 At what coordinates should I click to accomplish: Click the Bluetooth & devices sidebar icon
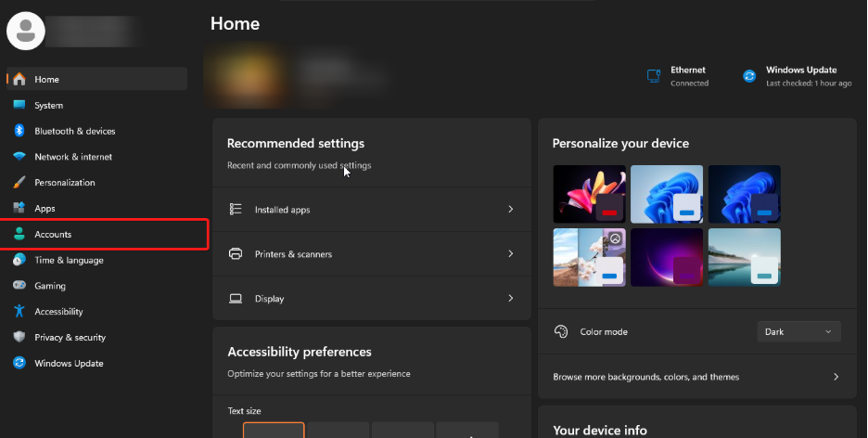(19, 131)
